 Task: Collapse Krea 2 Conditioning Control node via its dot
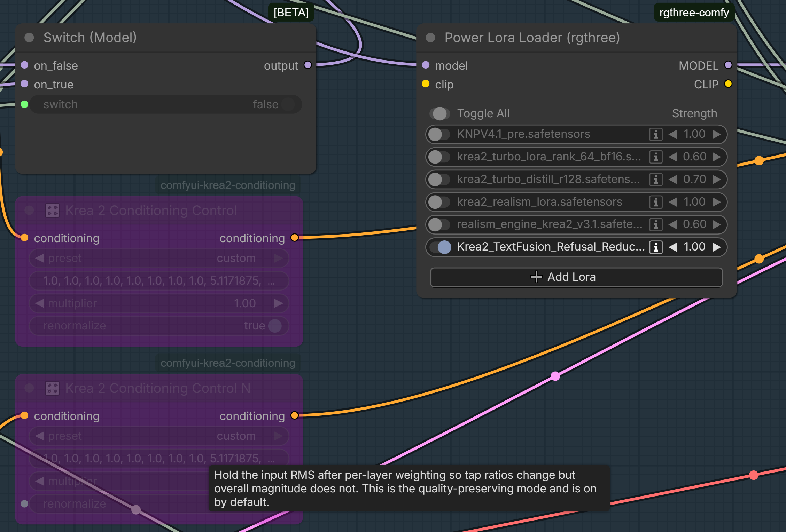click(29, 210)
